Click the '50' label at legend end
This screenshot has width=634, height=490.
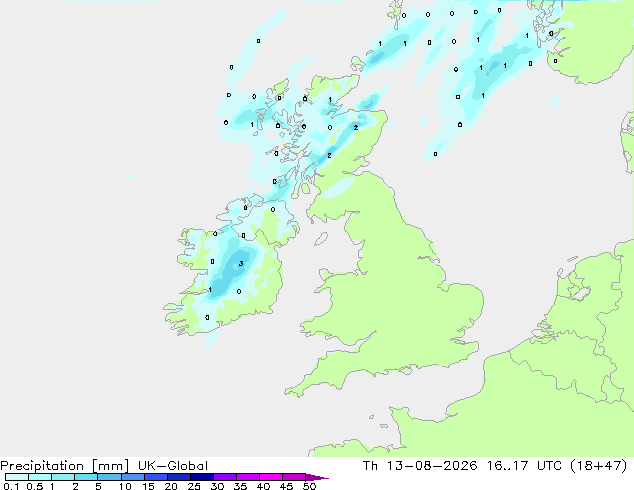tap(309, 486)
